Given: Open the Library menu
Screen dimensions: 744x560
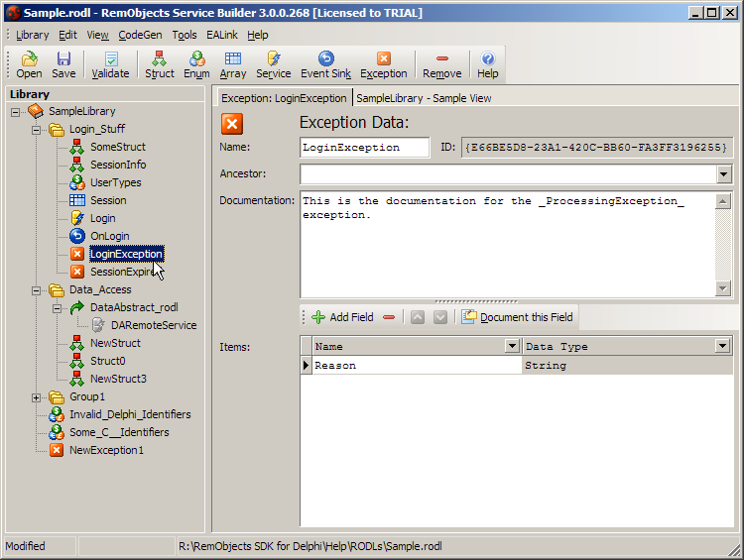Looking at the screenshot, I should [x=33, y=35].
